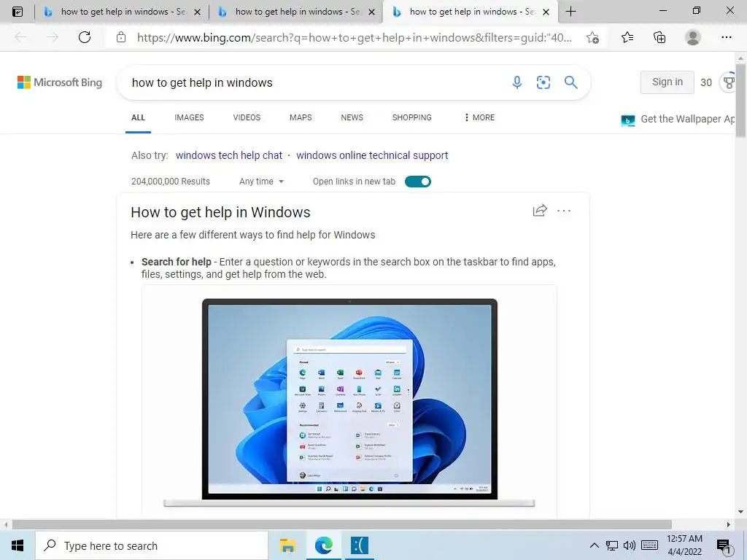The height and width of the screenshot is (560, 747).
Task: Start voice search with microphone icon
Action: pyautogui.click(x=517, y=82)
